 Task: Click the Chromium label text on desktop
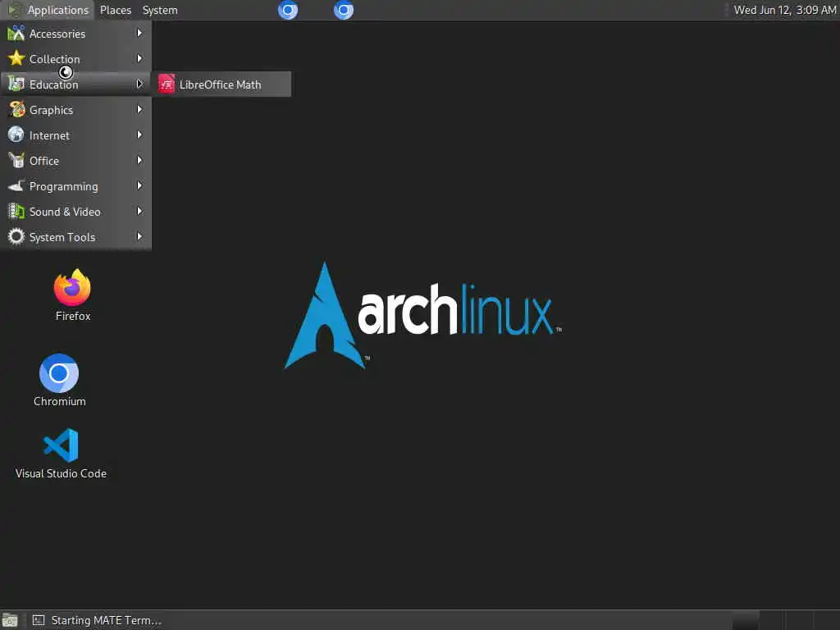pos(59,401)
